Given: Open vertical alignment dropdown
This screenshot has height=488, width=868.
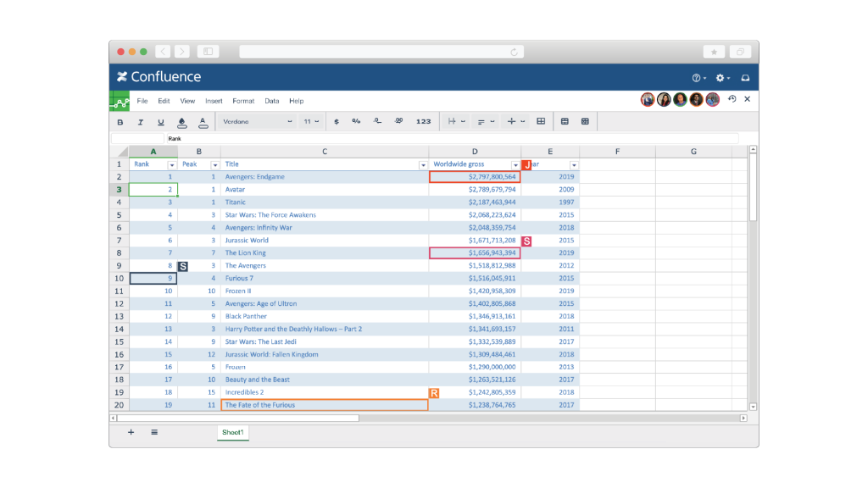Looking at the screenshot, I should coord(515,121).
